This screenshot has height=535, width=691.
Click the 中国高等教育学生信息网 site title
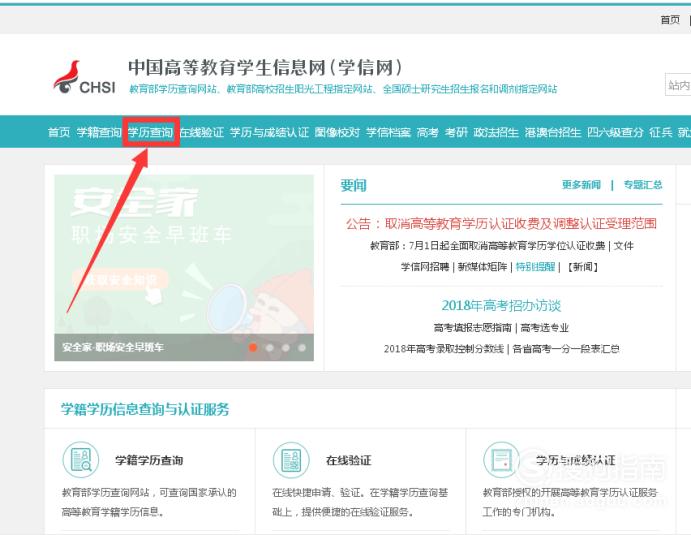tap(265, 67)
